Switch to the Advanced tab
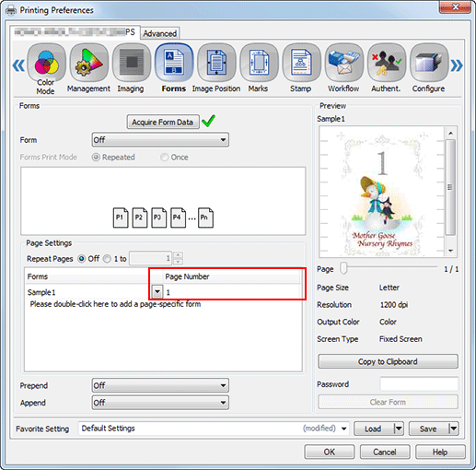476x470 pixels. (x=160, y=33)
